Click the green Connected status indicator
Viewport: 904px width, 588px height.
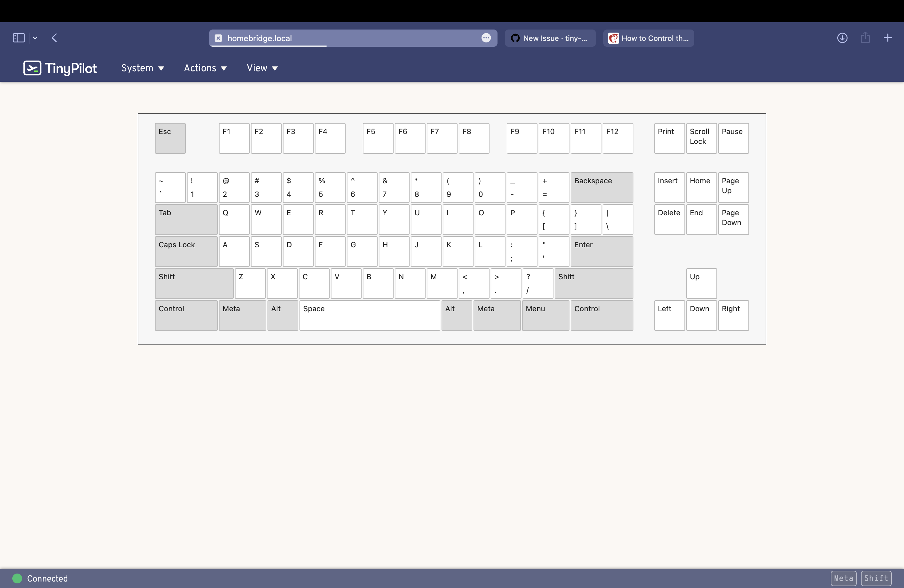[x=18, y=578]
